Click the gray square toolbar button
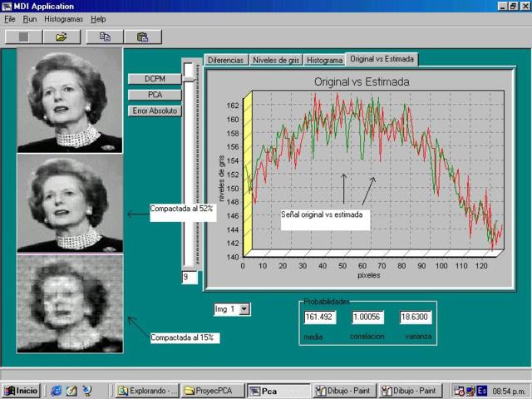Image resolution: width=532 pixels, height=399 pixels. click(23, 37)
